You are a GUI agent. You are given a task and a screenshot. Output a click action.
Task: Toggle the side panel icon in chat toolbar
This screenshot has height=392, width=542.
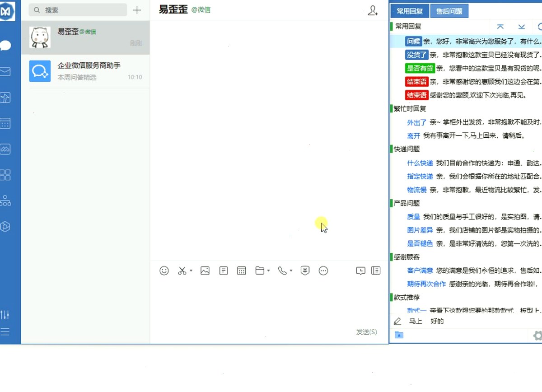pyautogui.click(x=376, y=271)
